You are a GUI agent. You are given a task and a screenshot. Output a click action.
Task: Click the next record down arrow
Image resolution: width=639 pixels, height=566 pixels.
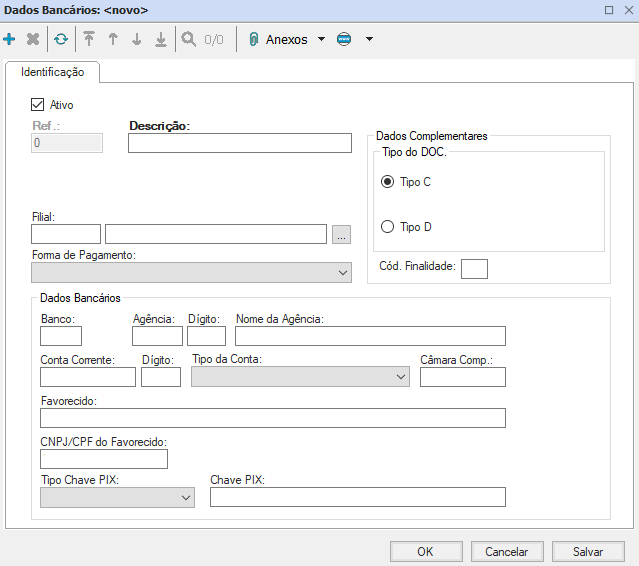click(137, 40)
